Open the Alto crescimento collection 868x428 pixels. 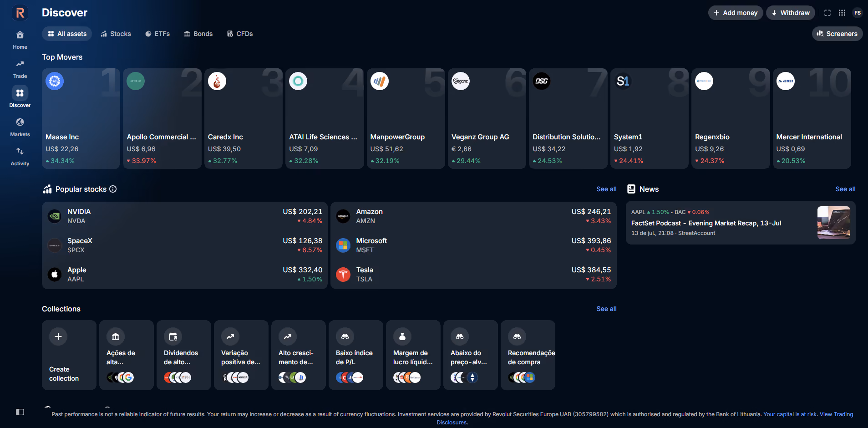pyautogui.click(x=299, y=355)
